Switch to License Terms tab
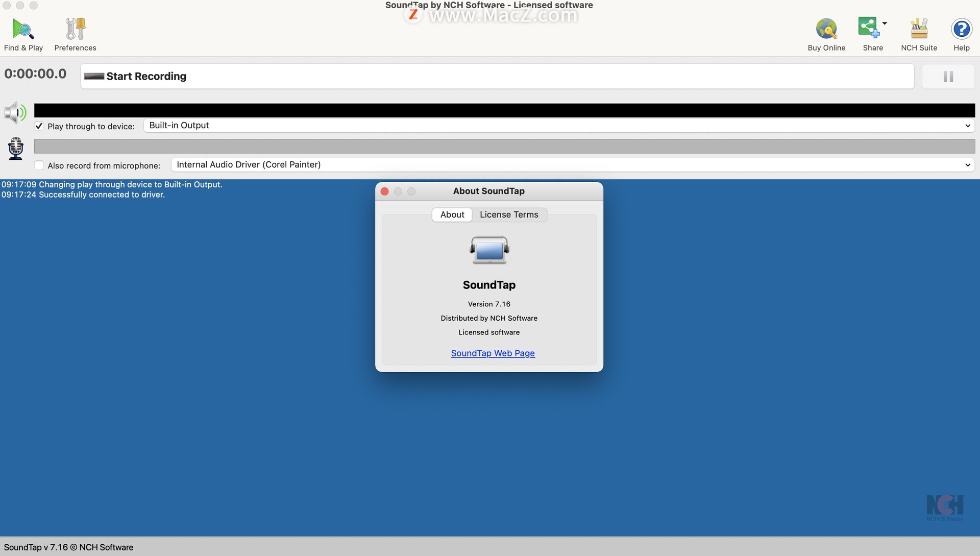The height and width of the screenshot is (556, 980). click(508, 214)
